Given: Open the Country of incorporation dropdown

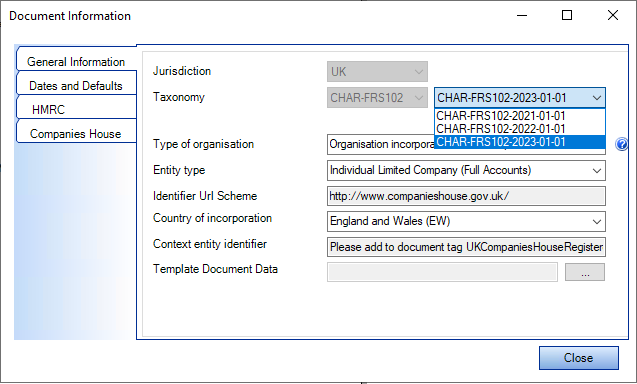Looking at the screenshot, I should click(x=466, y=221).
